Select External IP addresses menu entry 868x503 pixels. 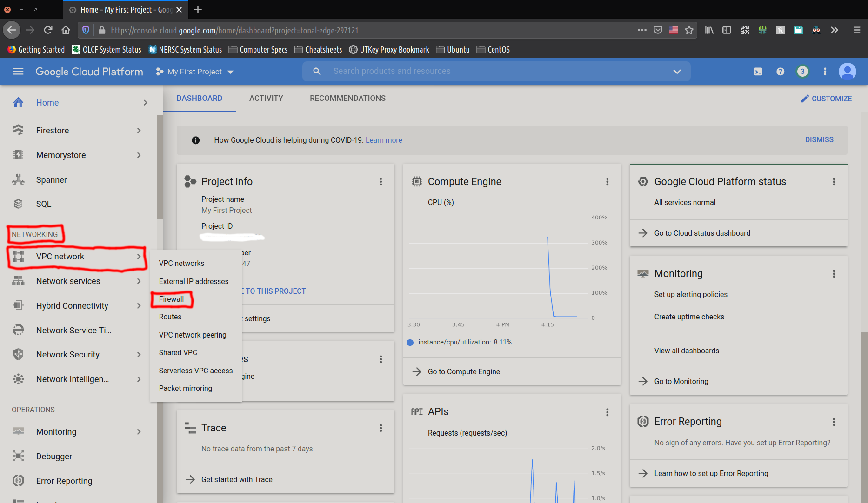[x=194, y=281]
